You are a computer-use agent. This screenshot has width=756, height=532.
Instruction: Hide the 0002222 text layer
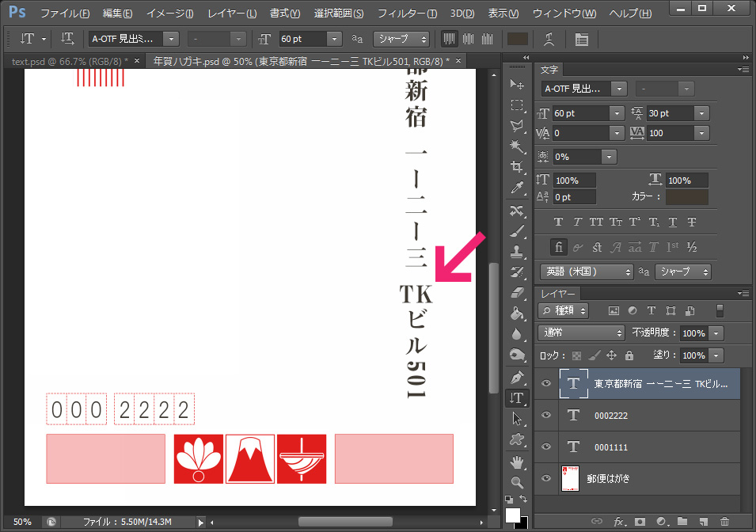545,416
